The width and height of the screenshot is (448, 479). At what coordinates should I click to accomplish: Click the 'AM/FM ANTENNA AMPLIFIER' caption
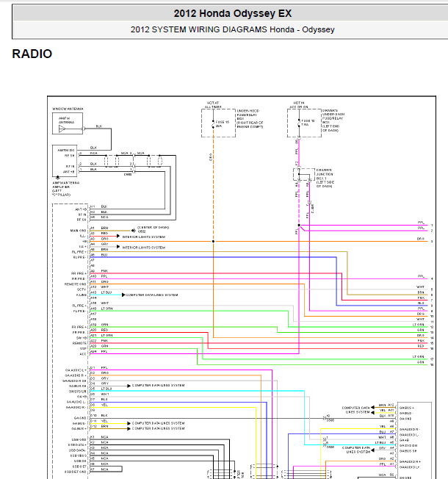click(66, 189)
